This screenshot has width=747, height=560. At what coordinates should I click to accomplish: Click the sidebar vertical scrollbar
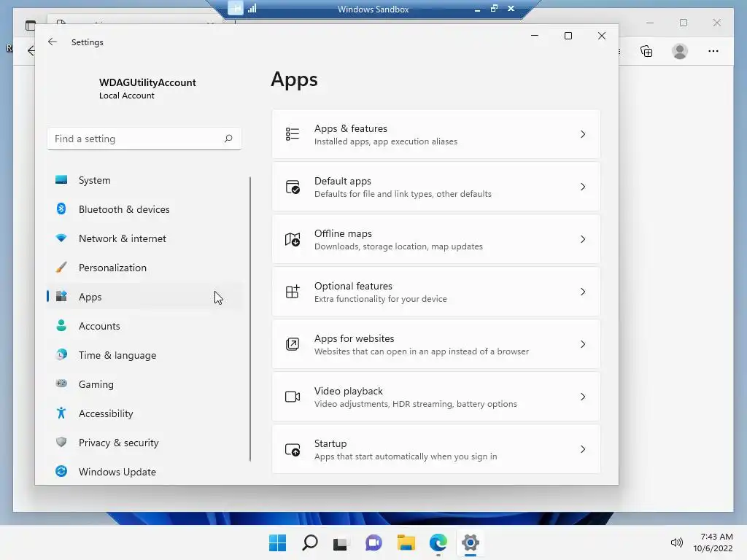[250, 319]
